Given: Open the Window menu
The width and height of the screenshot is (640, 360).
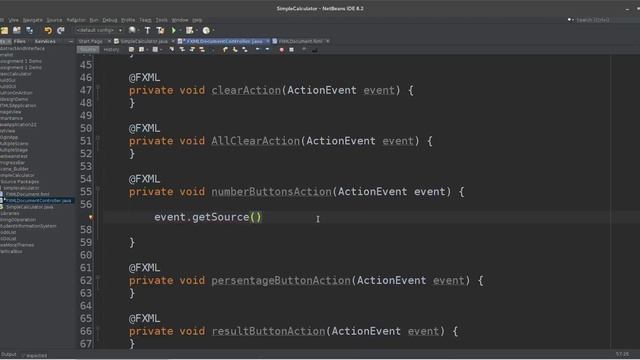Looking at the screenshot, I should [x=180, y=20].
